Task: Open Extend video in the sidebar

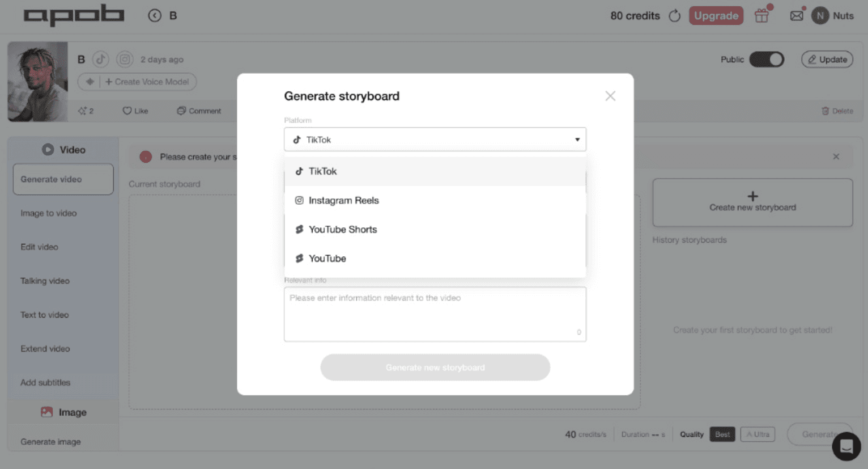Action: (45, 349)
